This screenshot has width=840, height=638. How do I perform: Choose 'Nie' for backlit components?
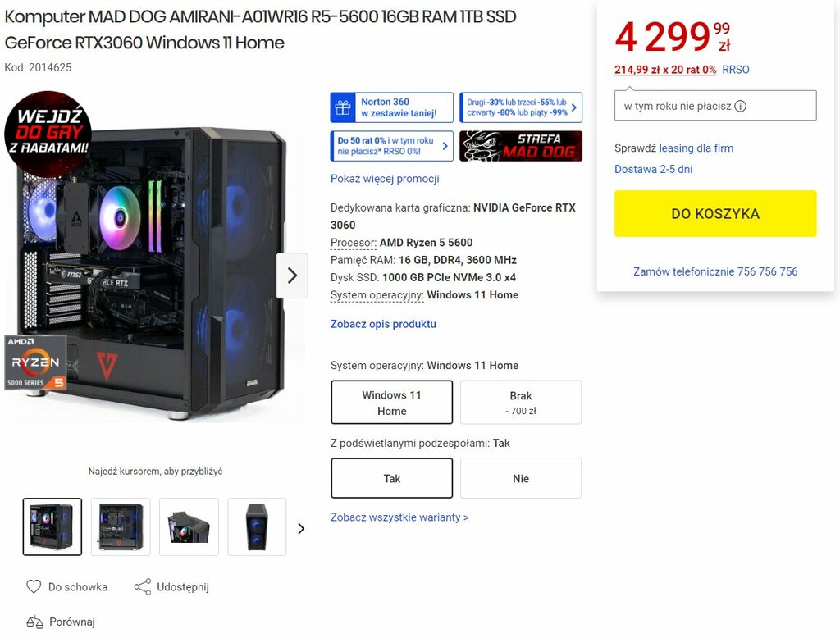click(521, 478)
